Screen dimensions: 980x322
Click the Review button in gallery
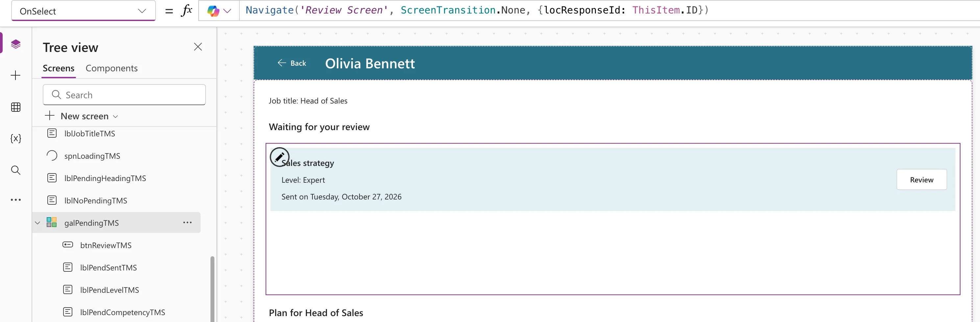click(921, 179)
